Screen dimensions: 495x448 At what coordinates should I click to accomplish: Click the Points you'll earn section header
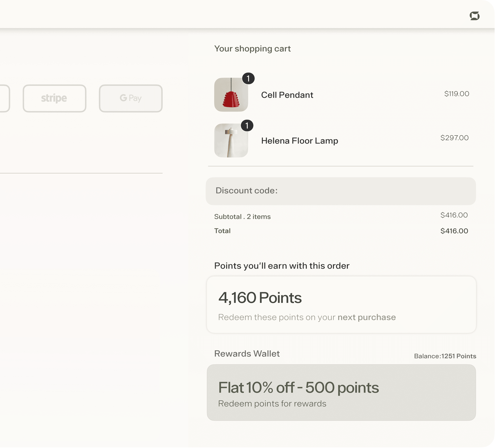click(x=282, y=265)
